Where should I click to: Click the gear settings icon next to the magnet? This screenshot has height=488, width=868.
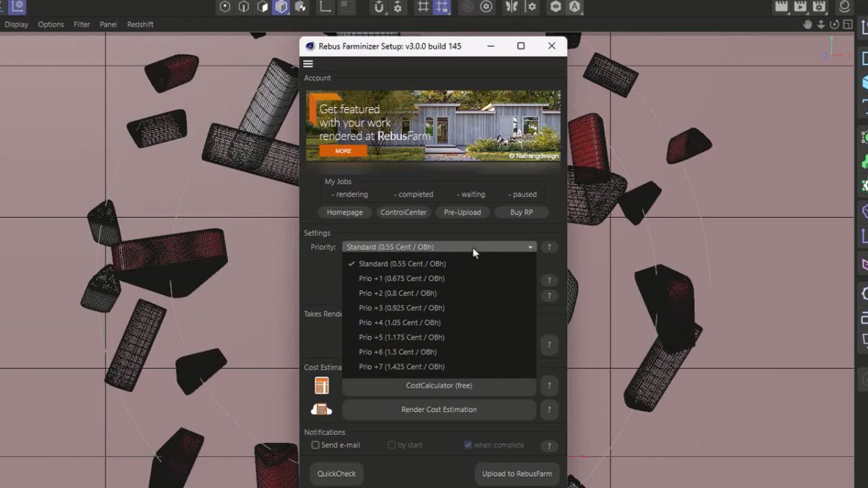coord(399,8)
